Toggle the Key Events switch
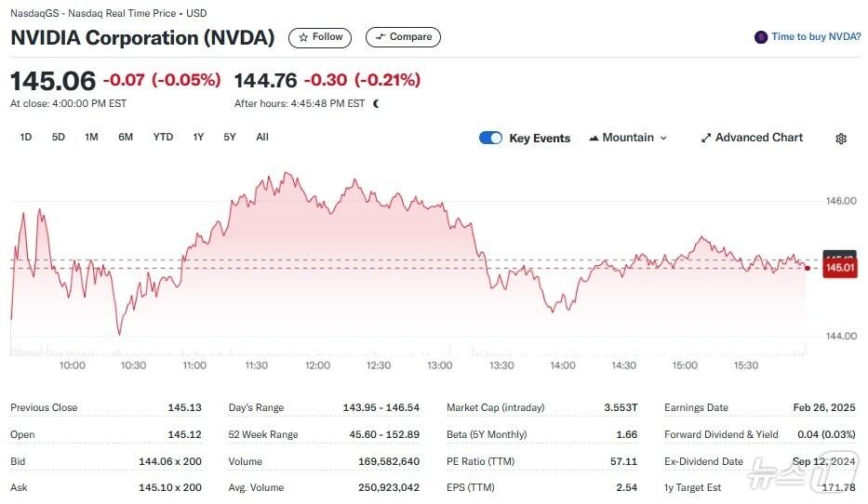Image resolution: width=868 pixels, height=504 pixels. pos(490,138)
